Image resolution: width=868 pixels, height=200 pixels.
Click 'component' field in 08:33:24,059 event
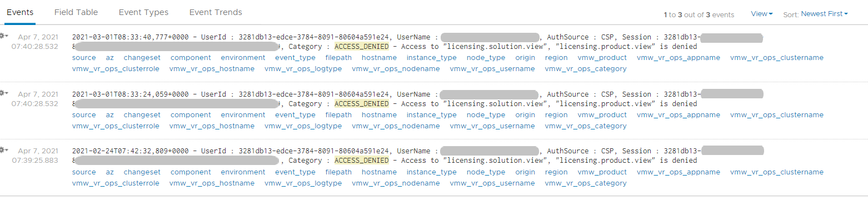pos(191,115)
